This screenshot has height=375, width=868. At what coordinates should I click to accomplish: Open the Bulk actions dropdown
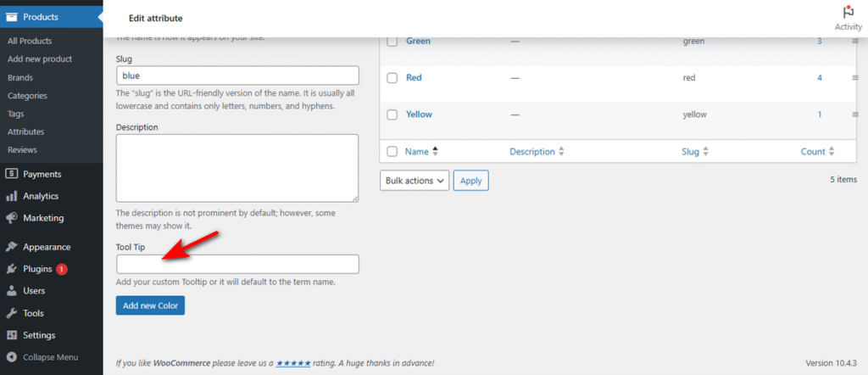coord(414,181)
